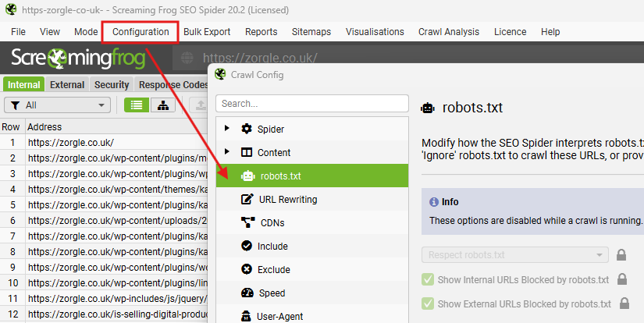Screen dimensions: 644x323
Task: Click the Exclude cross icon
Action: pos(247,269)
